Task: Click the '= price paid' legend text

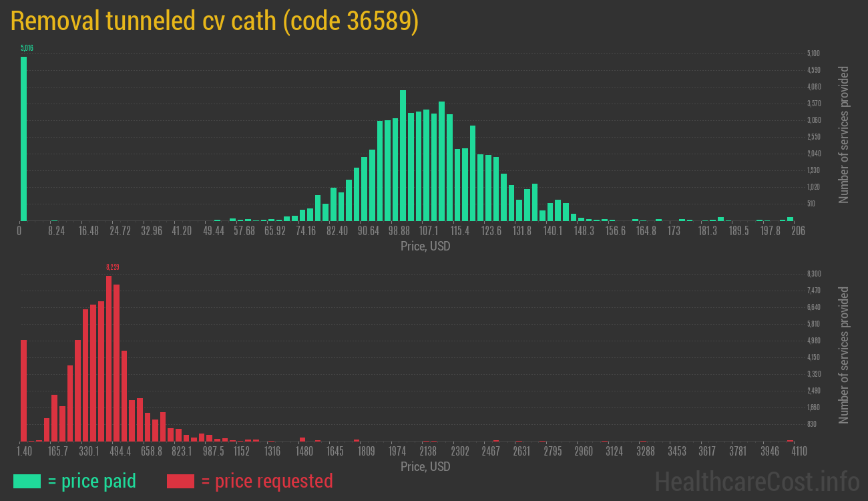Action: click(x=92, y=481)
